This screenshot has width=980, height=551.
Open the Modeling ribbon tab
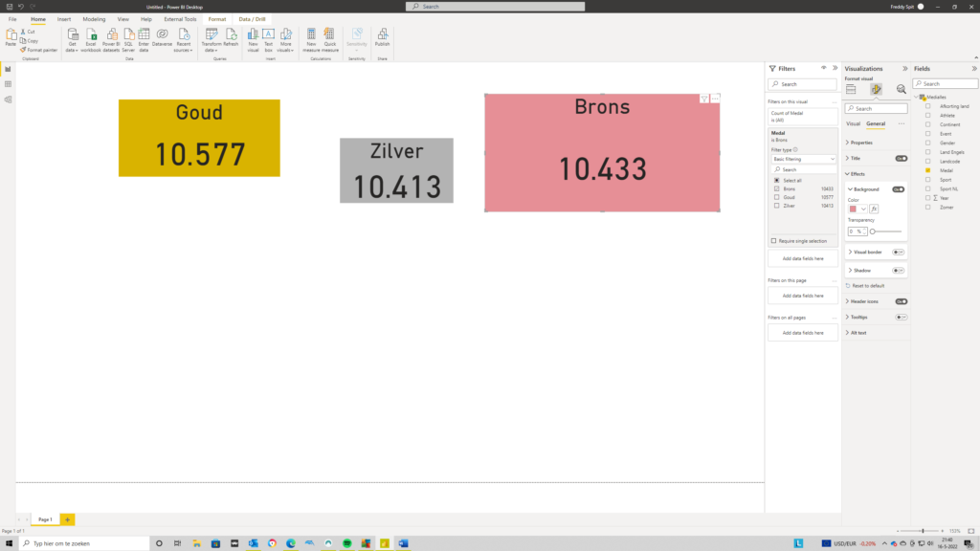94,19
